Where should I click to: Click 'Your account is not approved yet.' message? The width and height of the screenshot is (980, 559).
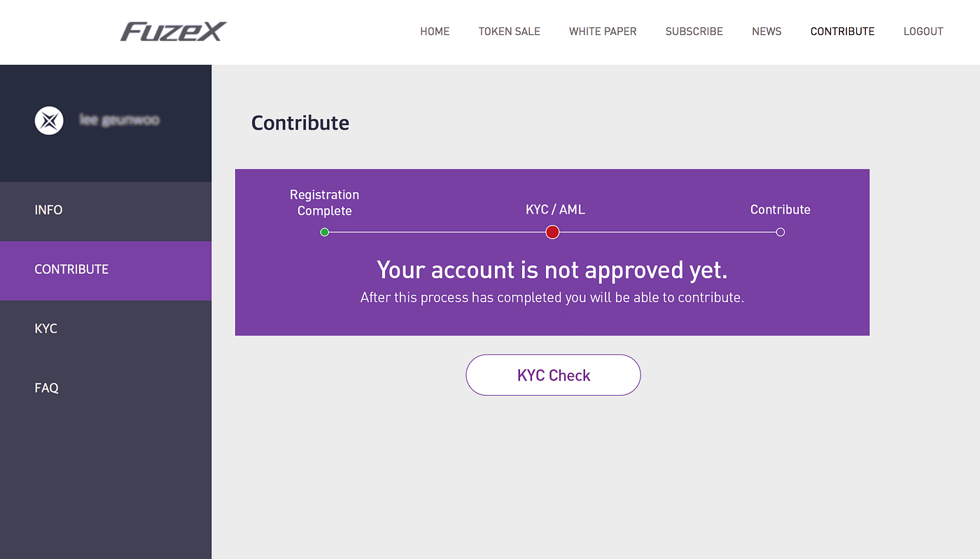coord(552,270)
